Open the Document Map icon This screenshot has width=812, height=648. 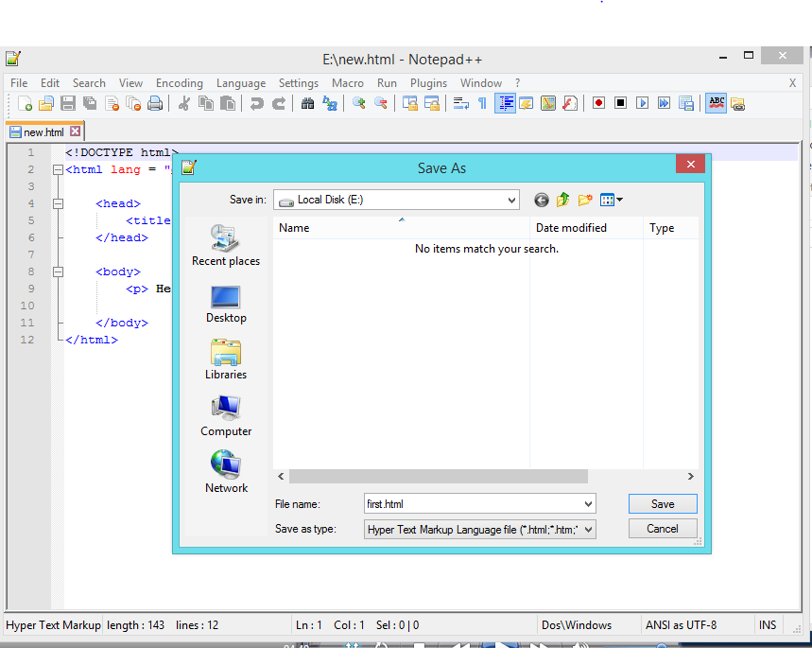point(548,104)
